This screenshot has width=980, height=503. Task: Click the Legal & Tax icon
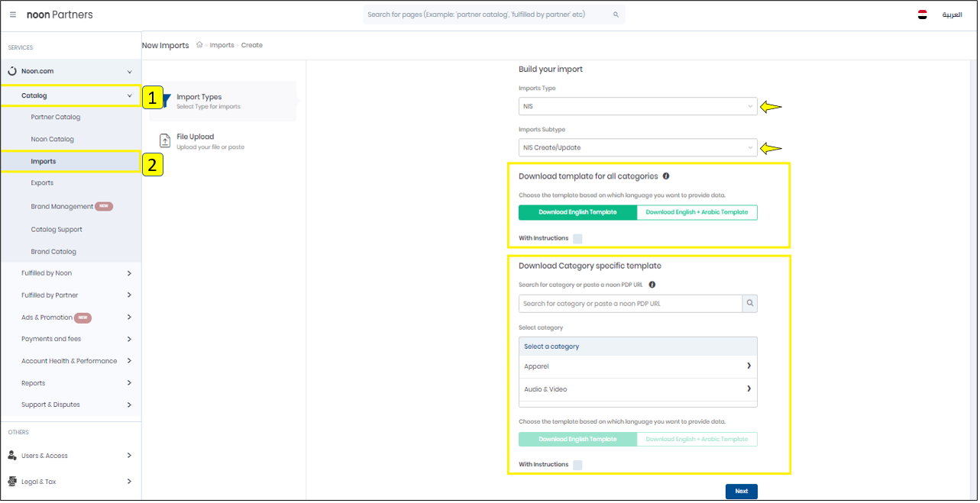[x=12, y=482]
